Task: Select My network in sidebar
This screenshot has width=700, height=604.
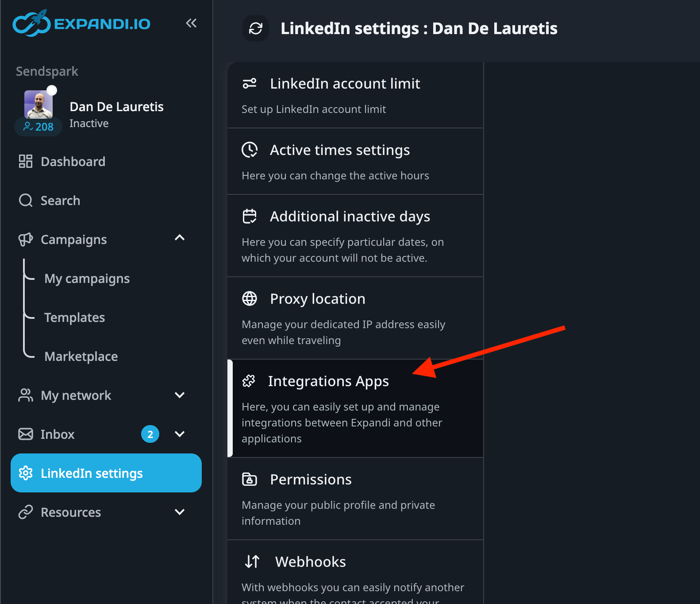Action: (106, 395)
